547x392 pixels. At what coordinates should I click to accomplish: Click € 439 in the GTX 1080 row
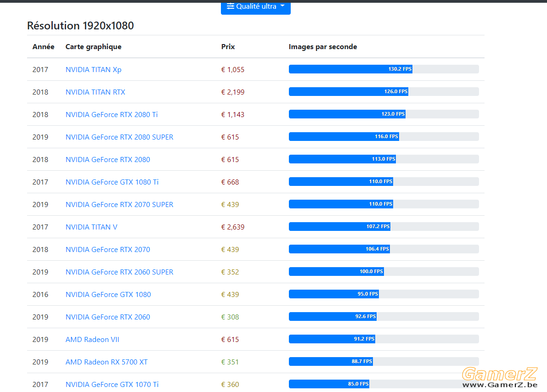click(x=230, y=294)
